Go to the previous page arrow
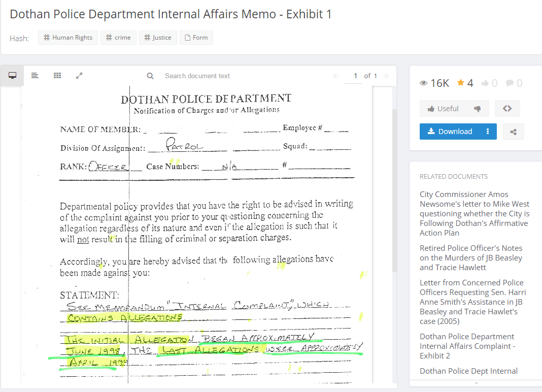542x392 pixels. pos(335,76)
